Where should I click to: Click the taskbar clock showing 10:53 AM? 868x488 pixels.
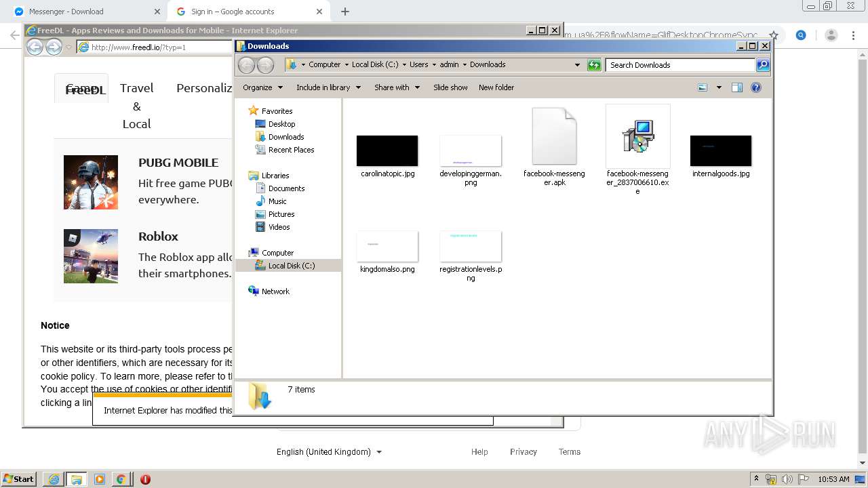833,479
